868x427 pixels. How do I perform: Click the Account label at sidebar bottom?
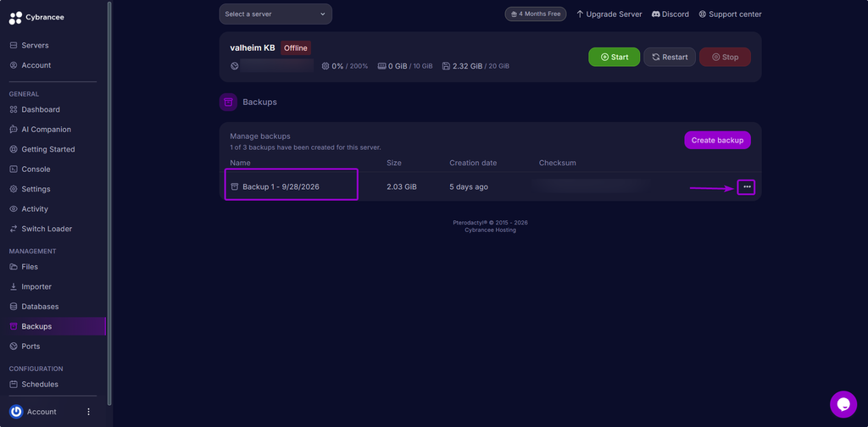point(42,412)
